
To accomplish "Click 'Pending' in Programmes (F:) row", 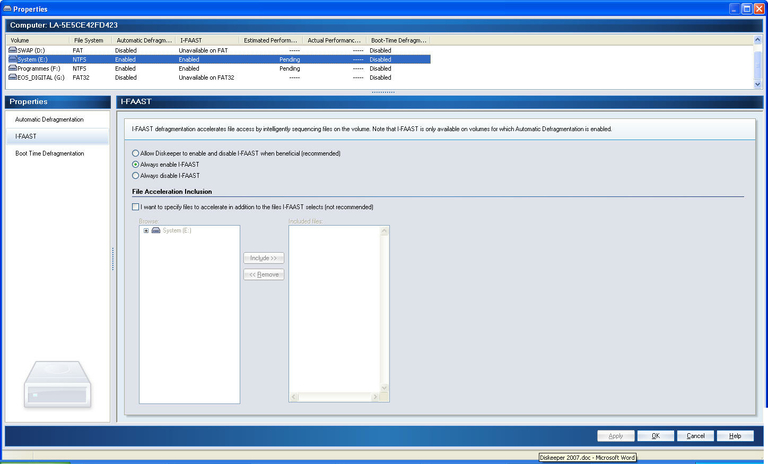I will (x=289, y=69).
